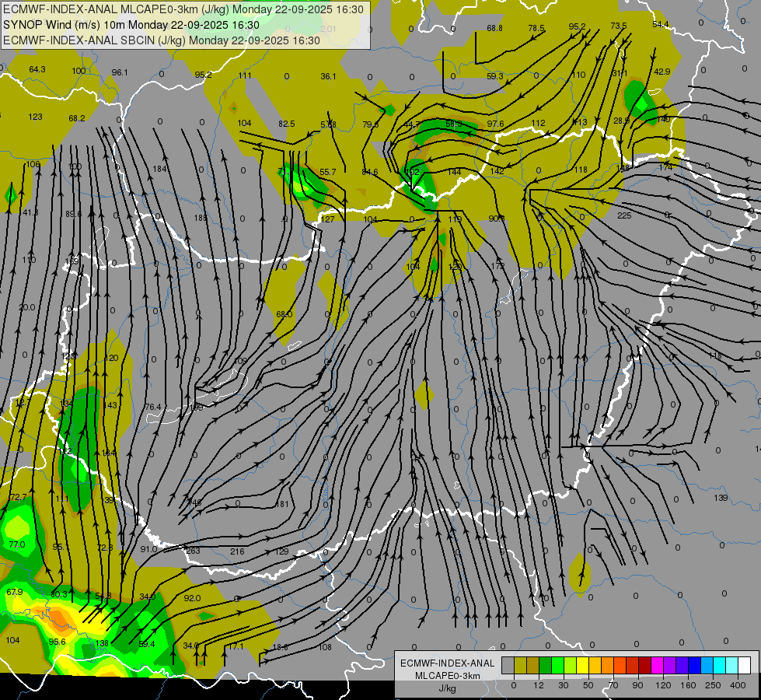This screenshot has width=761, height=700.
Task: Click the map value 84.6
Action: click(x=370, y=172)
